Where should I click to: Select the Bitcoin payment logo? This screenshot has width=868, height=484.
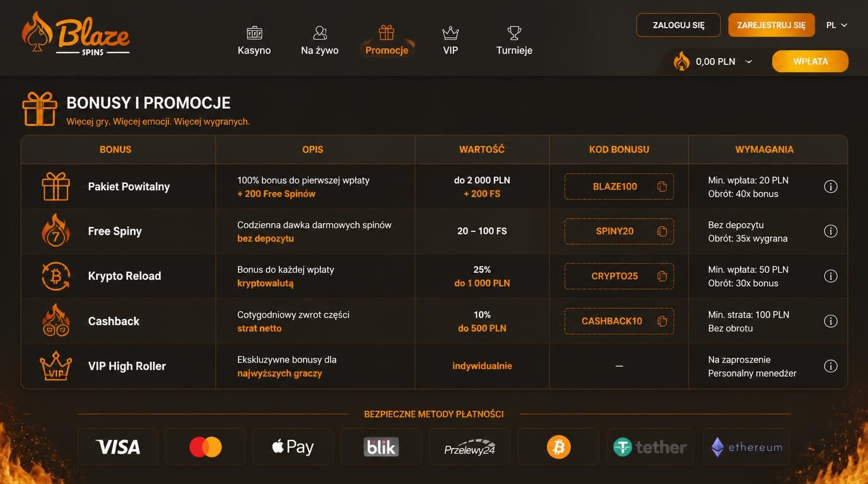coord(558,447)
